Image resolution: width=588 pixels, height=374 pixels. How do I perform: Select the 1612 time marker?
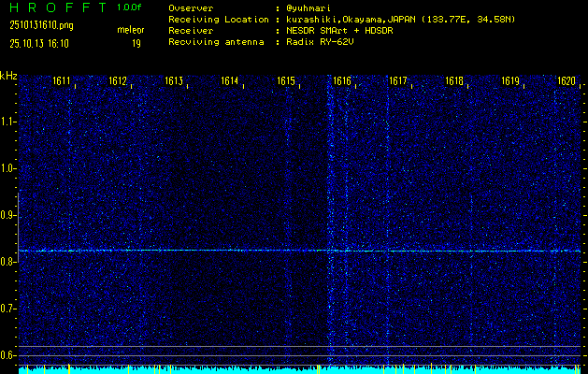click(118, 81)
